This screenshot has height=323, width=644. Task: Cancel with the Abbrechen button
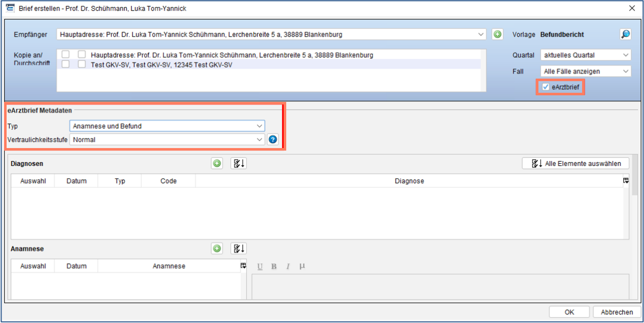pos(617,312)
